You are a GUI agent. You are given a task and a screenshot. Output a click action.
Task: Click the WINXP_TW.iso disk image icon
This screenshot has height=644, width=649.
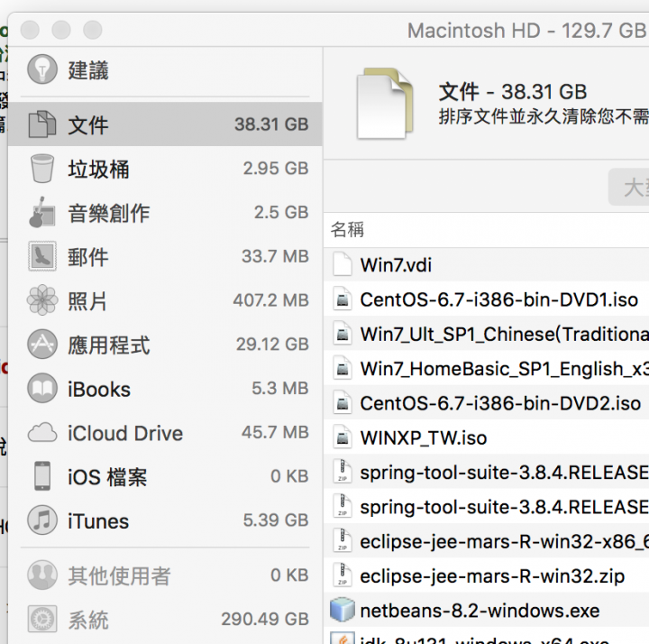coord(343,437)
